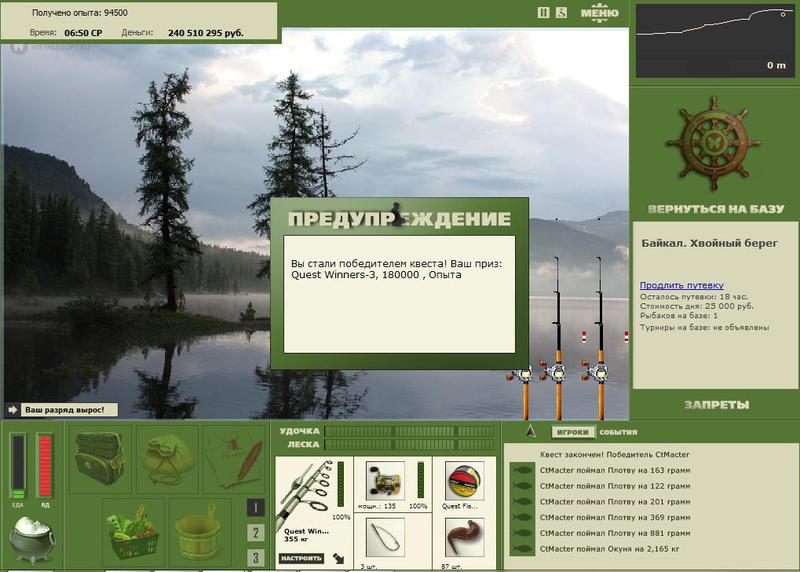This screenshot has width=800, height=572.
Task: Select the worm bait showing 87 шт.
Action: 464,537
